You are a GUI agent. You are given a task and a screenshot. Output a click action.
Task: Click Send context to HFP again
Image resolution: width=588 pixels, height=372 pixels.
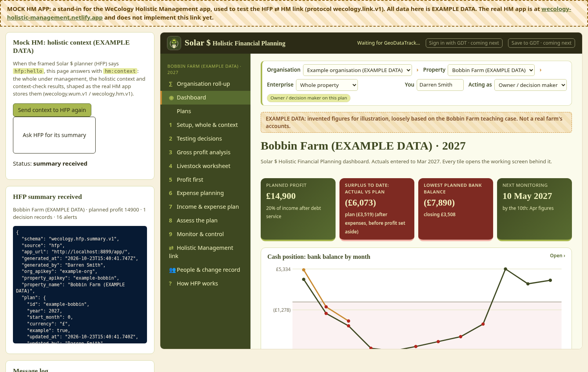[x=52, y=110]
